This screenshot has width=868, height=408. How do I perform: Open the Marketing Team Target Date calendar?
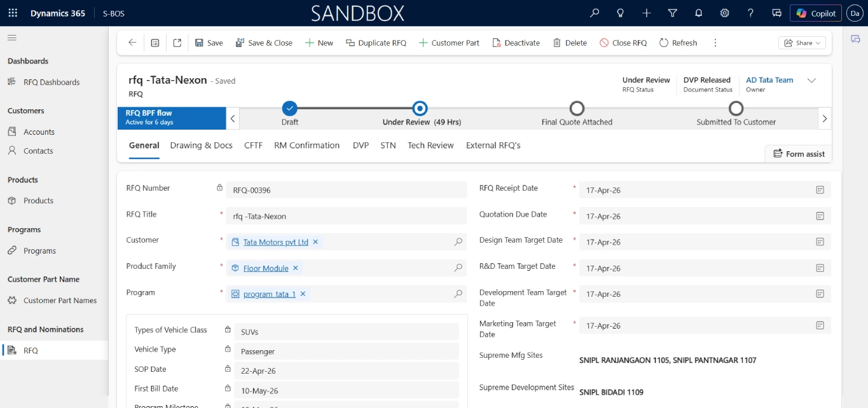(820, 325)
